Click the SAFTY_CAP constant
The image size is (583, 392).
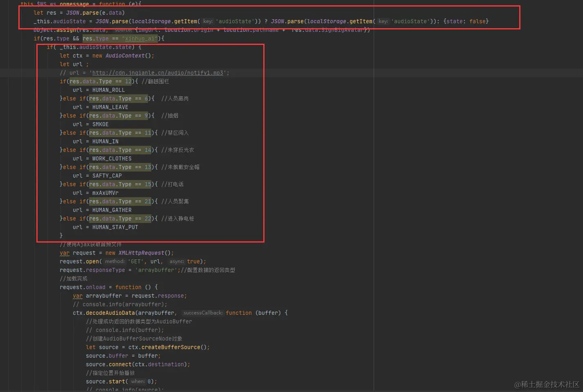(107, 176)
